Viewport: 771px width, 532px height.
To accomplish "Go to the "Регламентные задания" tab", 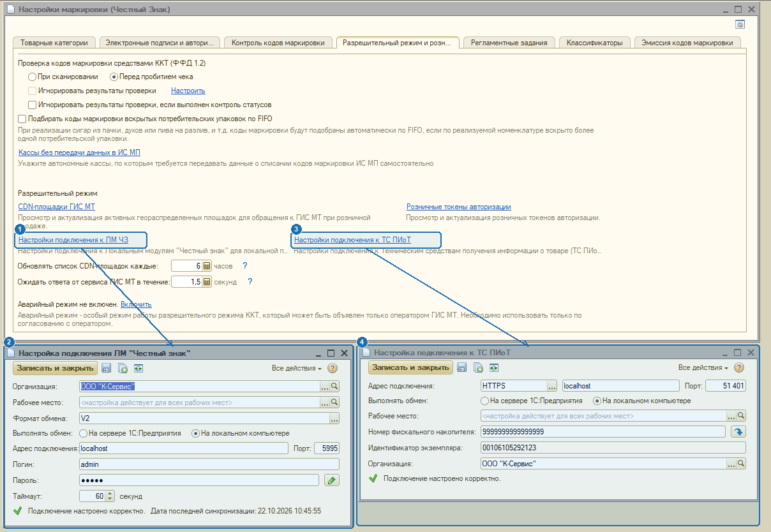I will pyautogui.click(x=509, y=43).
